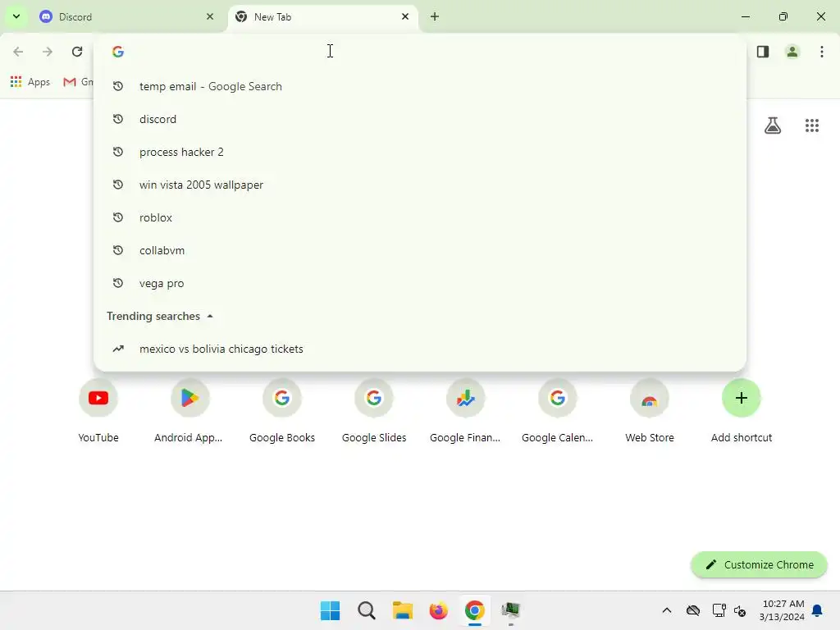This screenshot has height=630, width=840.
Task: Open a new browser tab
Action: (435, 16)
